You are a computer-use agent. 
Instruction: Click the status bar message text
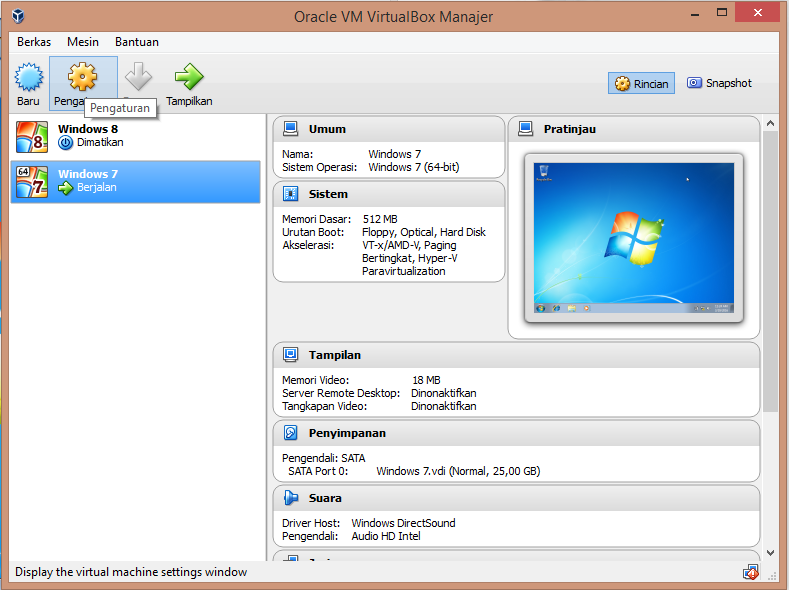[x=131, y=572]
